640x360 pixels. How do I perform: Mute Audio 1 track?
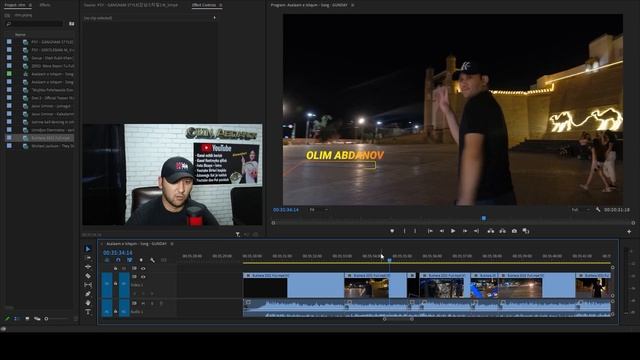[x=143, y=304]
